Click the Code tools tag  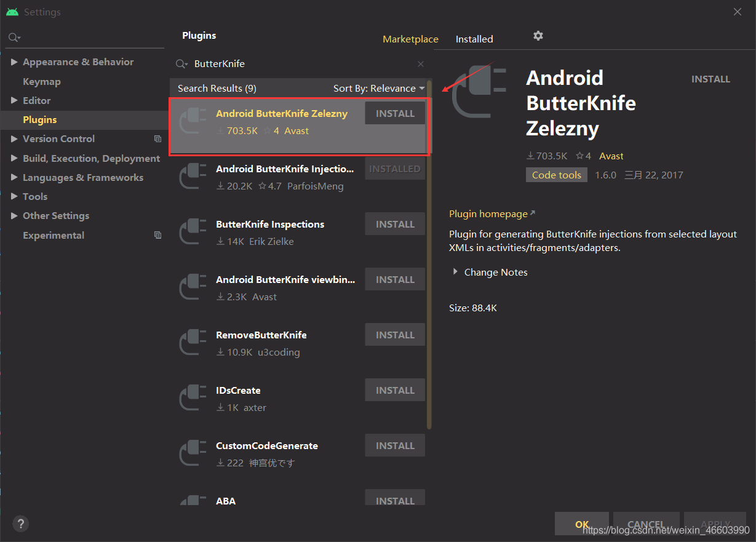557,175
